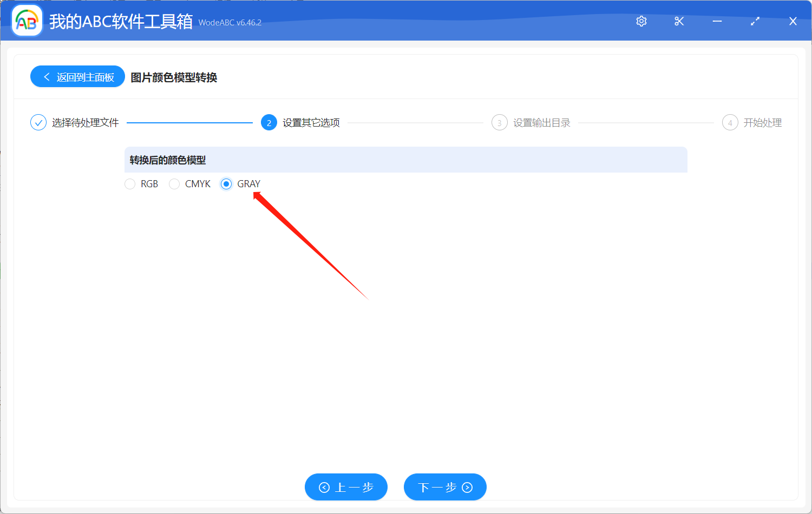
Task: Click the circular arrow inside 下一步 button
Action: coord(466,487)
